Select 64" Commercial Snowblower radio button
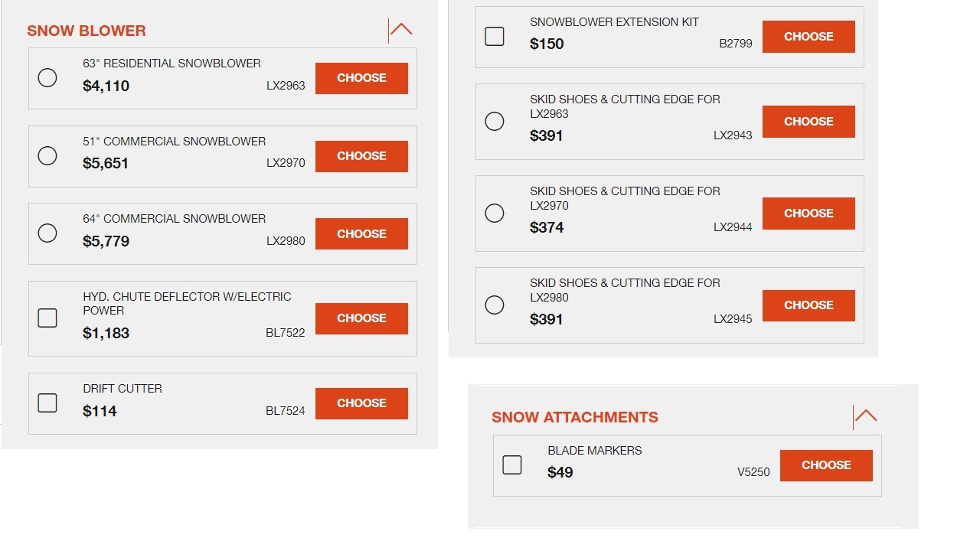Screen dimensions: 980x551 (47, 233)
